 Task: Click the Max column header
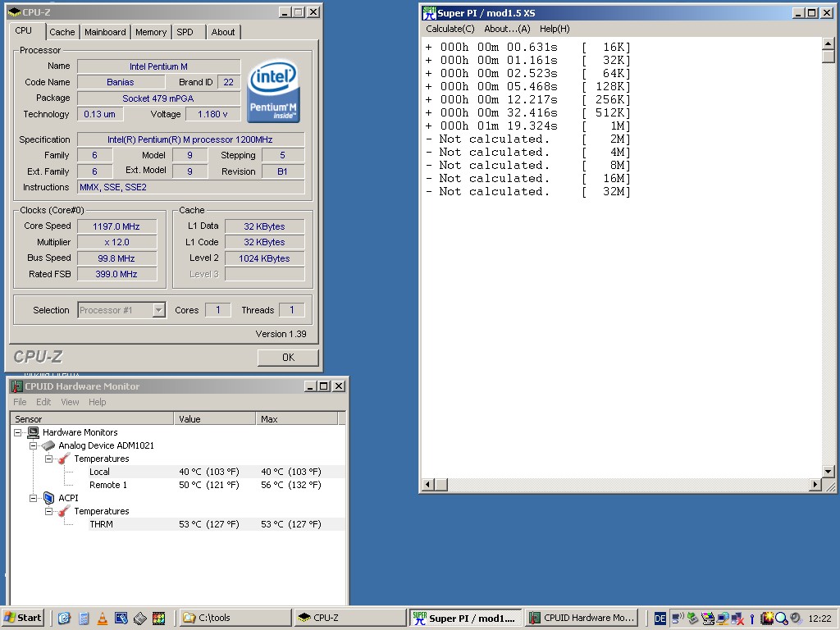297,419
